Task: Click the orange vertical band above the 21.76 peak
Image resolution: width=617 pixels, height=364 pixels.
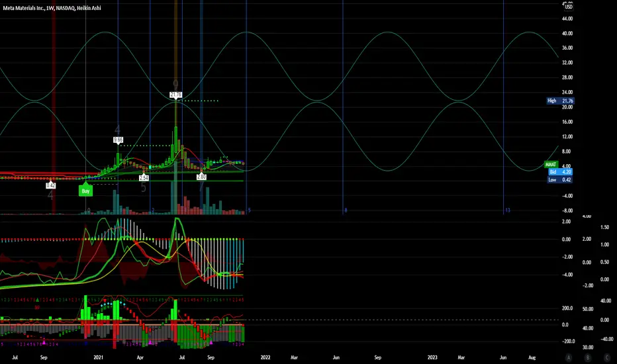Action: 175,40
